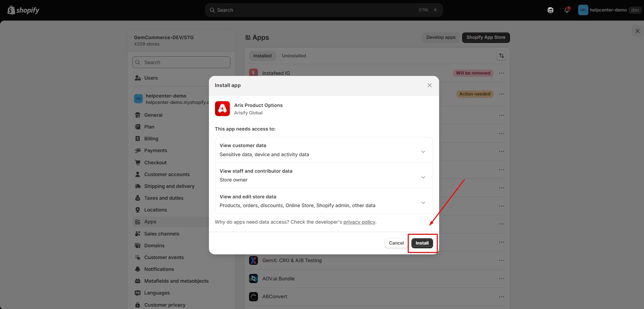This screenshot has height=309, width=644.
Task: Open more actions for Action needed row
Action: [x=502, y=94]
